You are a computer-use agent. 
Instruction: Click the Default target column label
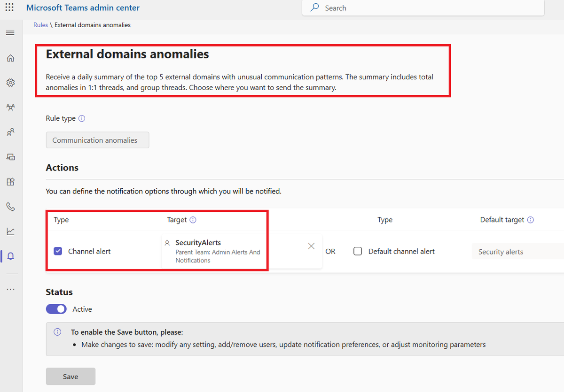pos(502,220)
